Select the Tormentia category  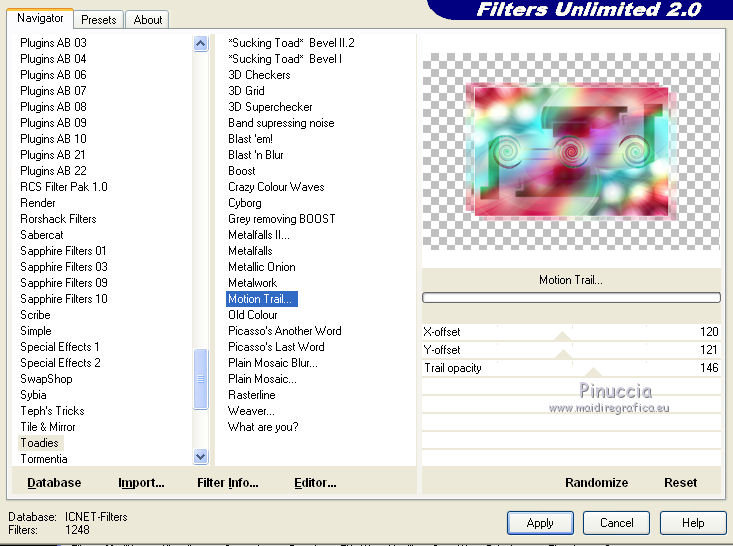pos(44,459)
